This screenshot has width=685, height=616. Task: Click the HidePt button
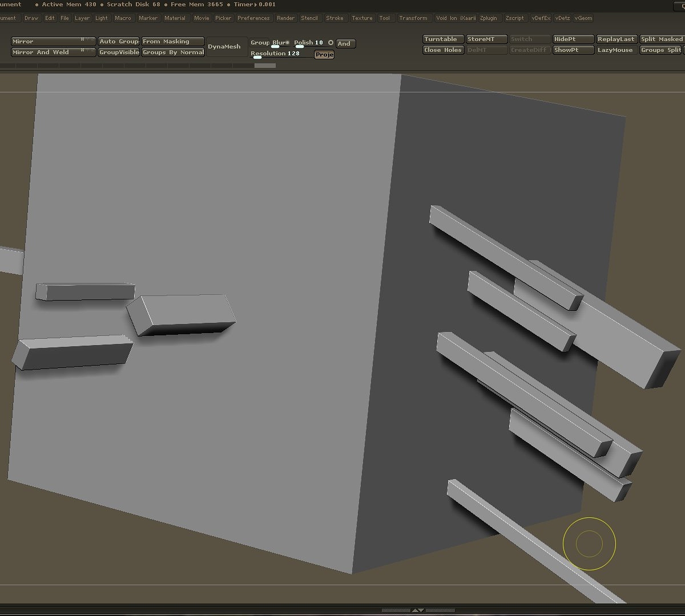point(573,39)
